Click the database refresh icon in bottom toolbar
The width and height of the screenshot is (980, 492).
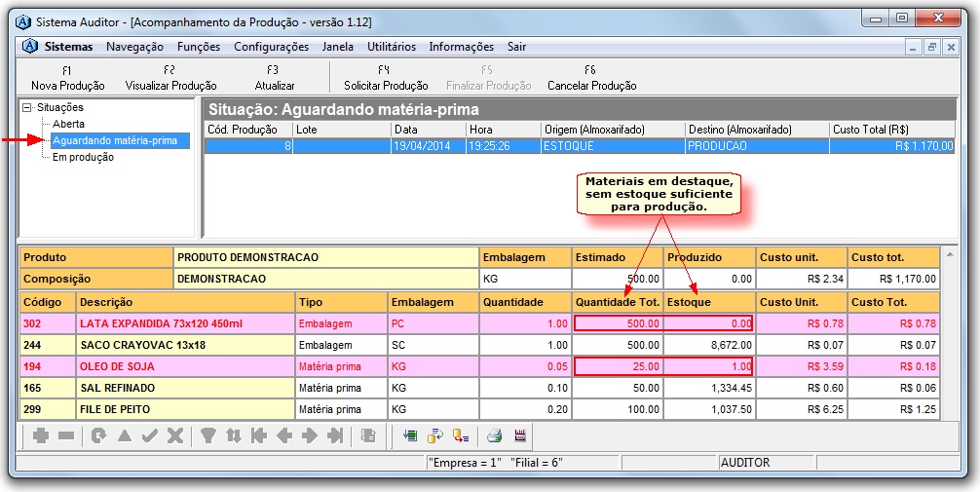[x=434, y=436]
